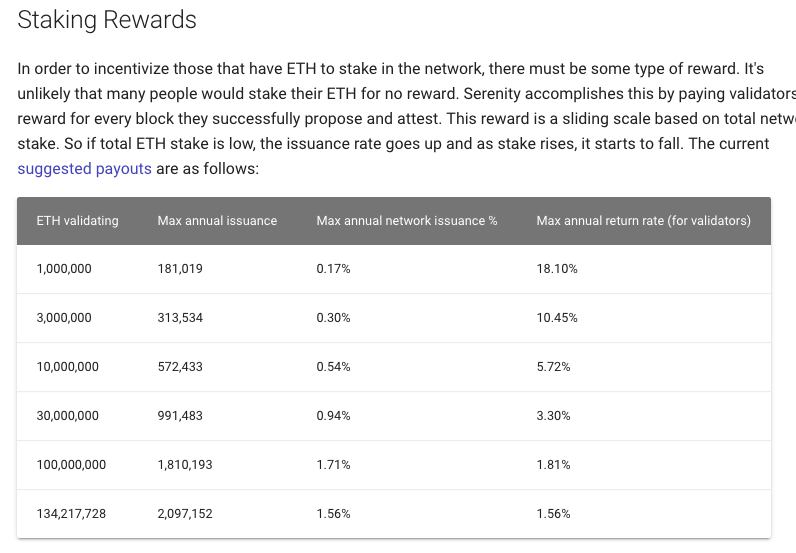Image resolution: width=796 pixels, height=553 pixels.
Task: Select the 3,000,000 ETH validating cell
Action: 64,318
